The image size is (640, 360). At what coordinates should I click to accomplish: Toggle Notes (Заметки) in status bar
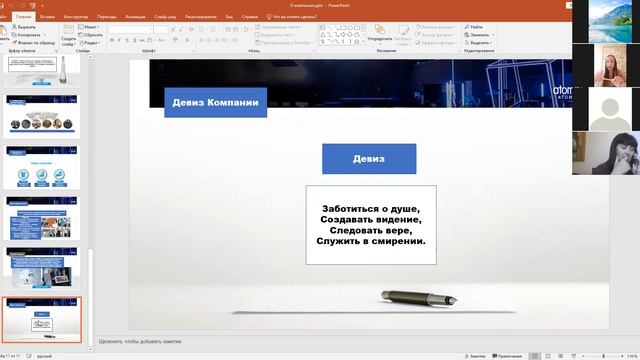click(x=476, y=356)
